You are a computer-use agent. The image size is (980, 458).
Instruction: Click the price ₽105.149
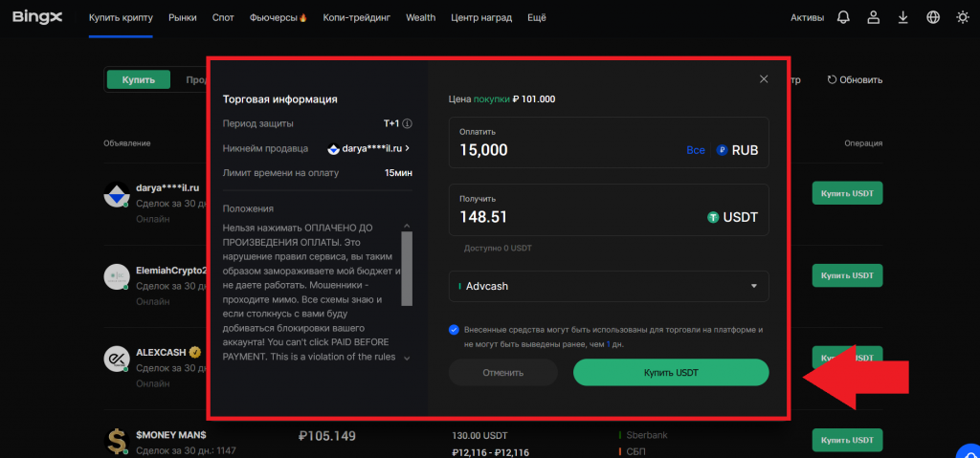[326, 435]
